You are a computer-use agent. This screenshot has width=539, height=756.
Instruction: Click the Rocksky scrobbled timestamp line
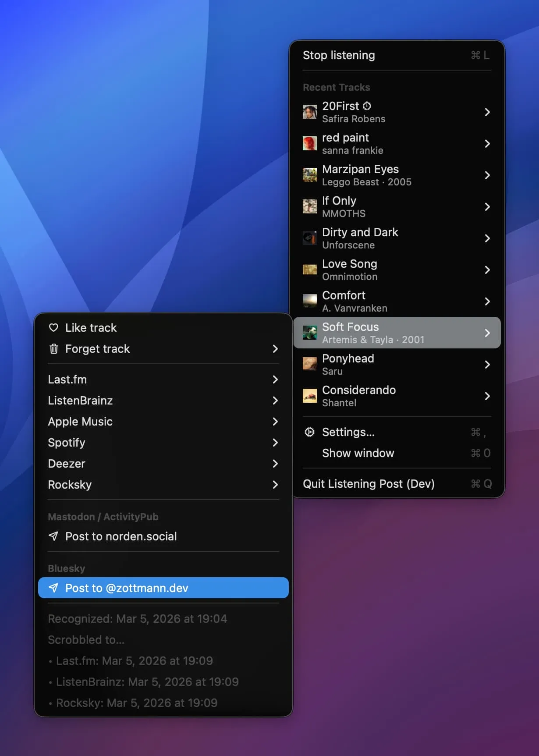tap(133, 703)
